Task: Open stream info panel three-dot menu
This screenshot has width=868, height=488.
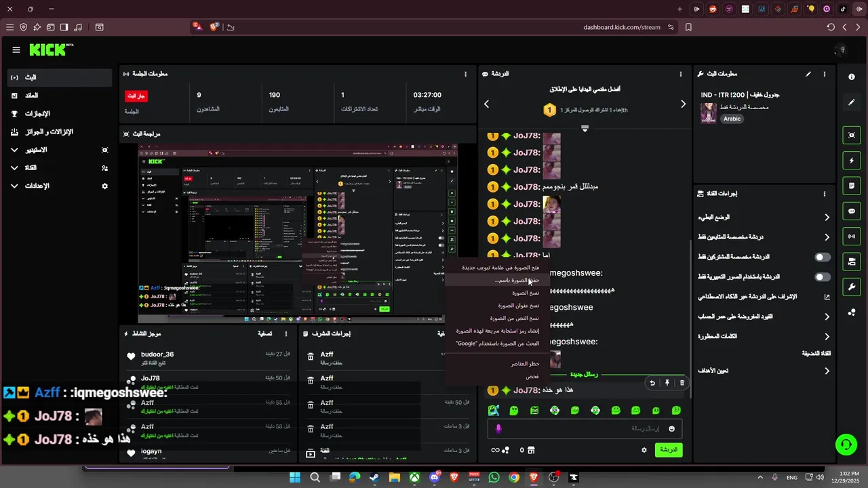Action: 825,74
